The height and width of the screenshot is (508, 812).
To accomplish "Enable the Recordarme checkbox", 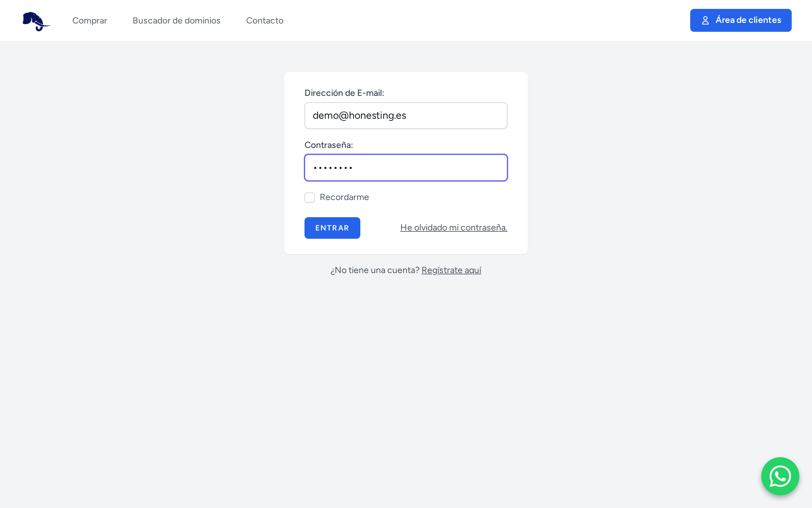I will coord(309,197).
